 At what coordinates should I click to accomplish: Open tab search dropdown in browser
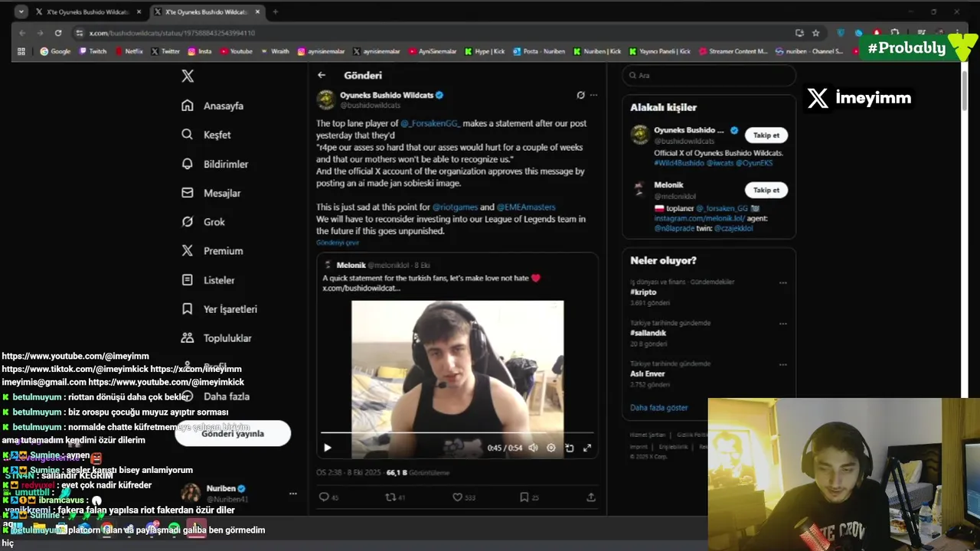pyautogui.click(x=21, y=11)
